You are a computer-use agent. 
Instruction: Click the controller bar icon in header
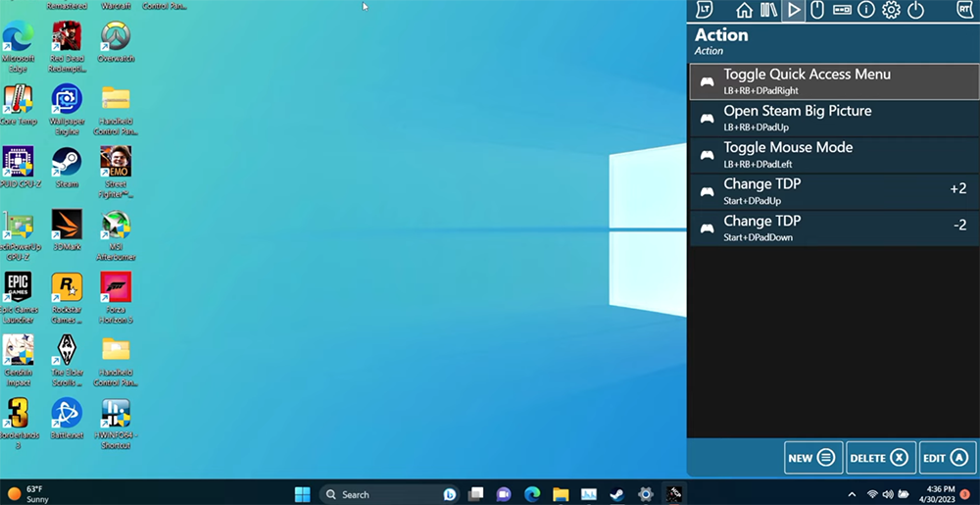[842, 10]
